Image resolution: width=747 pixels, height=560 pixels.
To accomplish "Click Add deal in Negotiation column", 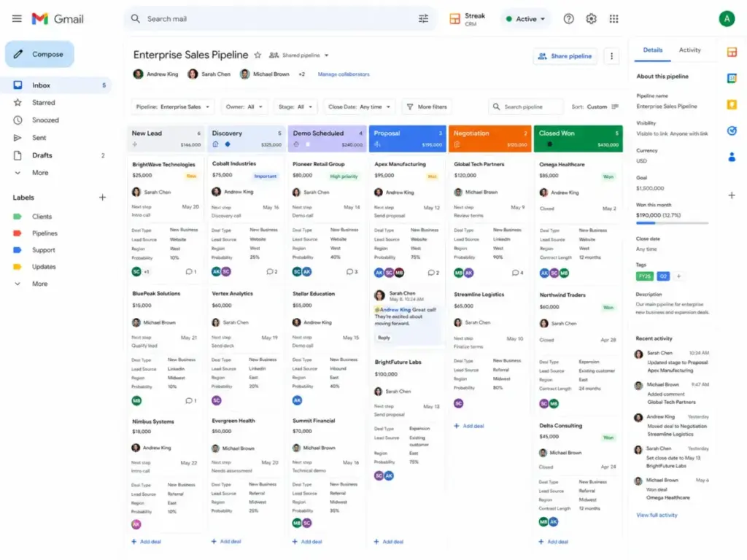I will (469, 426).
